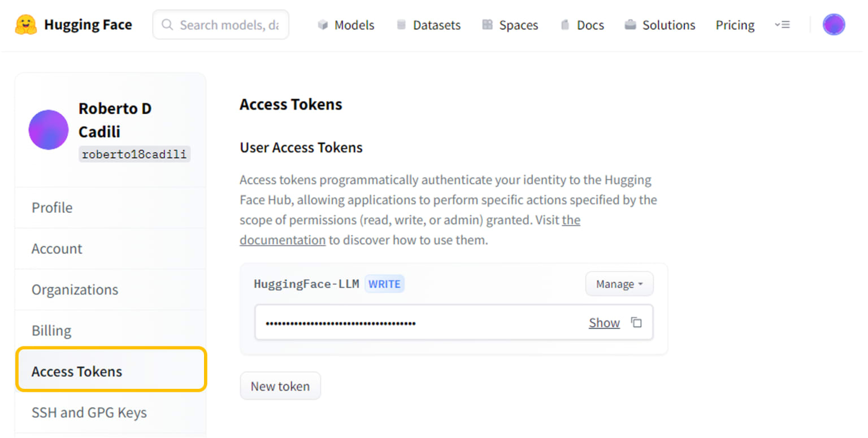Click the Roberto D Cadili name
This screenshot has width=868, height=438.
pos(115,120)
